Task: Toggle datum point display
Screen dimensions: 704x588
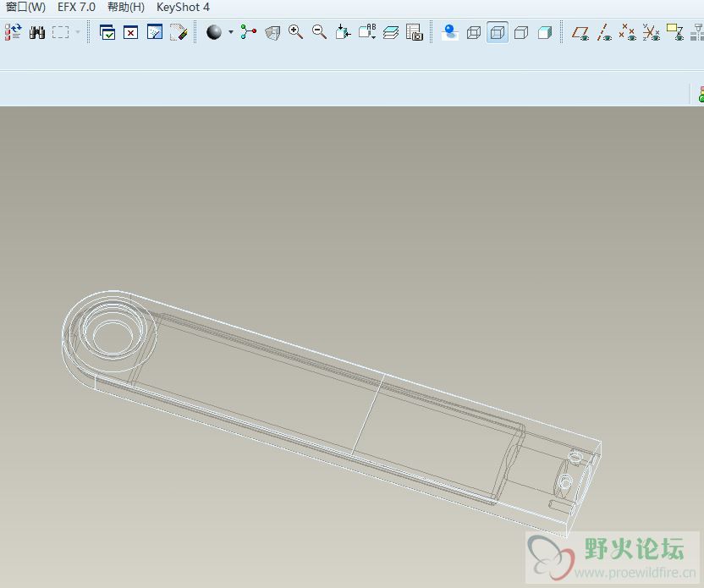Action: pyautogui.click(x=627, y=32)
